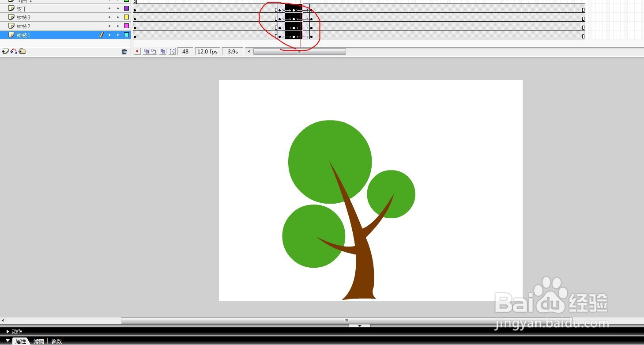Screen dimensions: 644x345
Task: Click cyan outline swatch of 树枝1 layer
Action: coord(127,35)
